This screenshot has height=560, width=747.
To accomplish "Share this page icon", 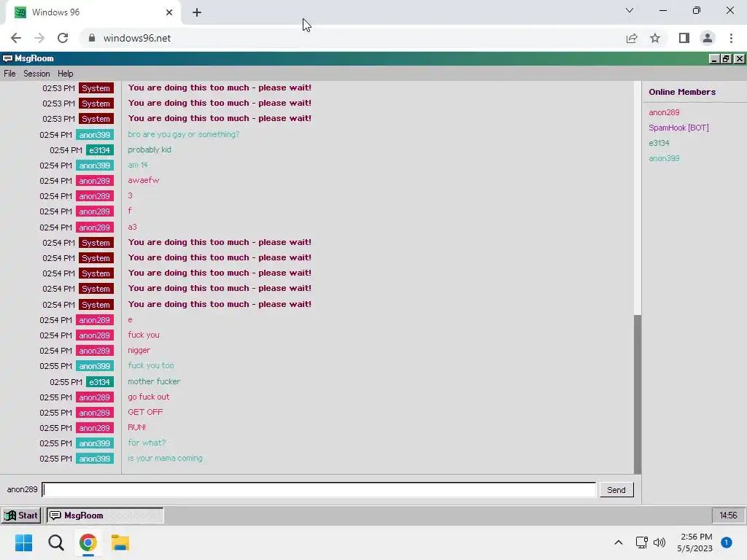I will click(x=632, y=38).
